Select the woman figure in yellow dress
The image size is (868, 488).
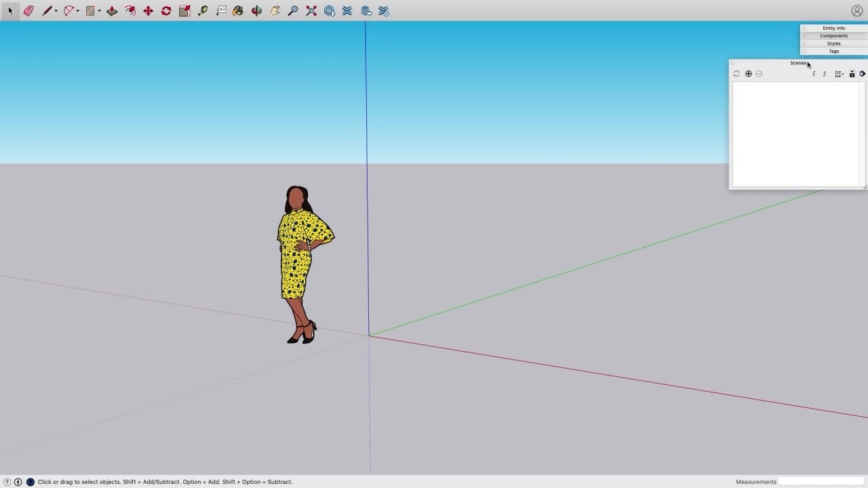[298, 258]
